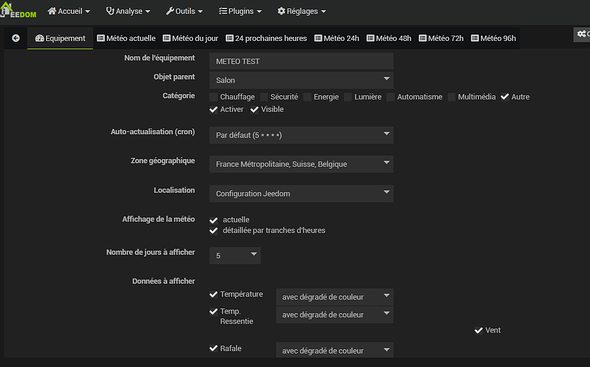Uncheck the Vent data checkbox
Image resolution: width=590 pixels, height=367 pixels.
479,330
